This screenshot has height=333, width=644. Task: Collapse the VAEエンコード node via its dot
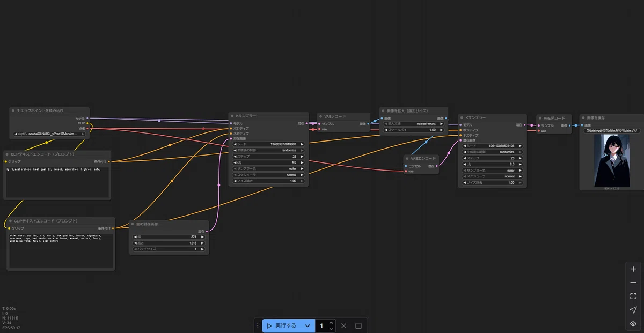tap(407, 159)
